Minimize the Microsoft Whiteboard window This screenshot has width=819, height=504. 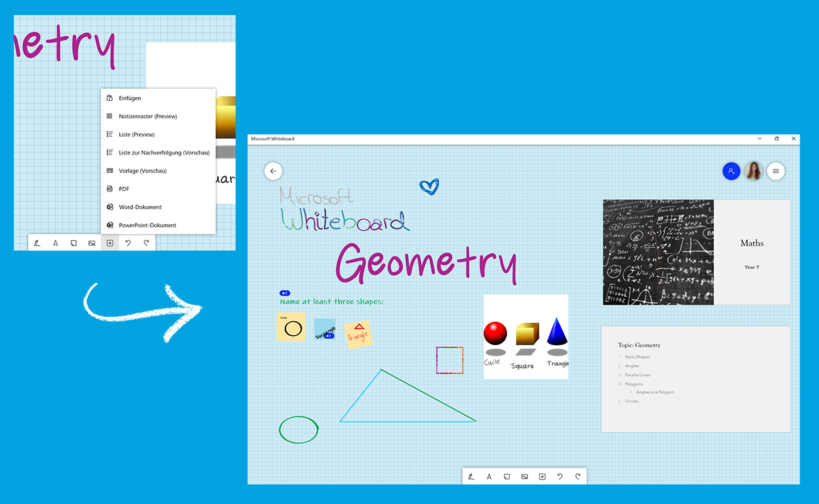point(759,139)
